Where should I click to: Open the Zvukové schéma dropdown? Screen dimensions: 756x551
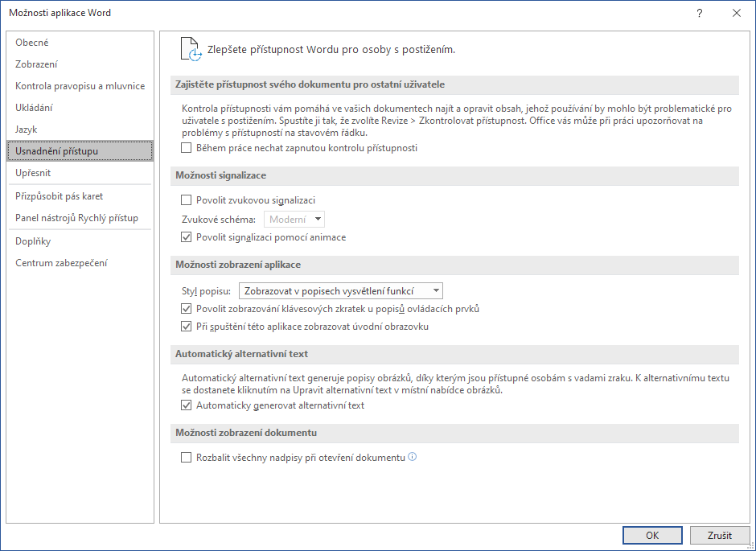click(294, 219)
